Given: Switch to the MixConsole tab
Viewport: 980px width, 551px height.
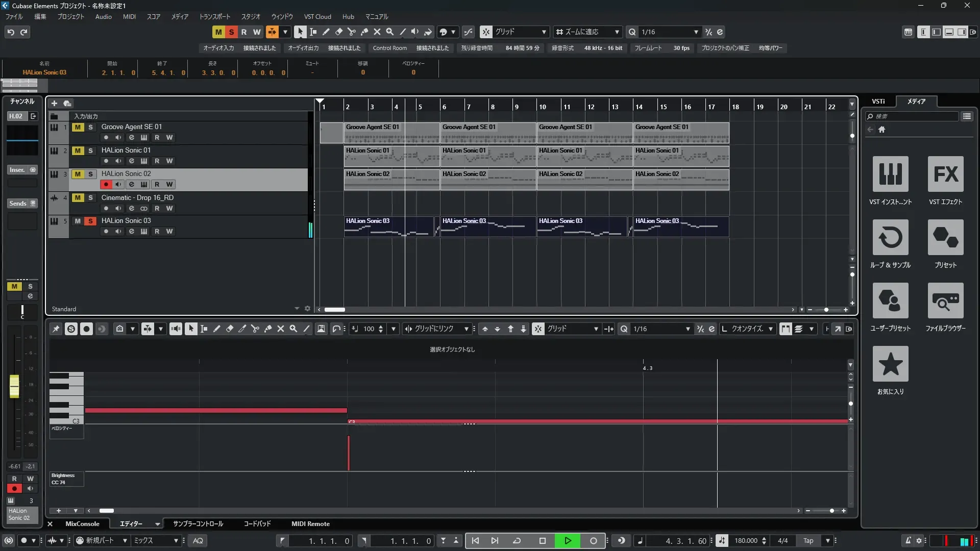Looking at the screenshot, I should tap(82, 523).
